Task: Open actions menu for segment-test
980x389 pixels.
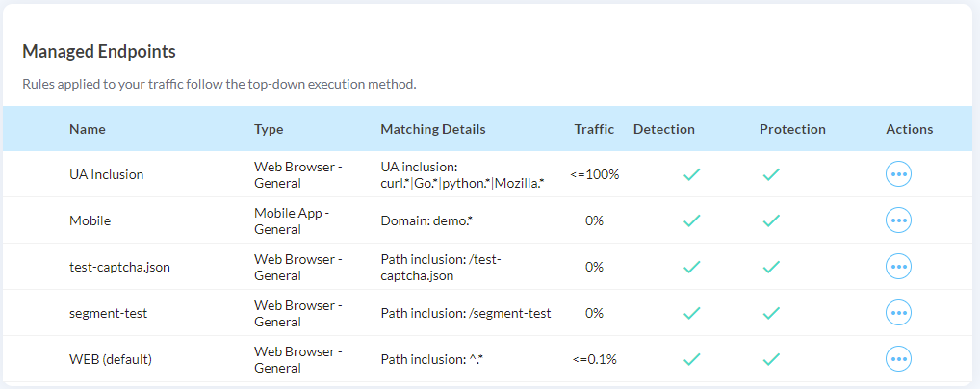Action: tap(898, 313)
